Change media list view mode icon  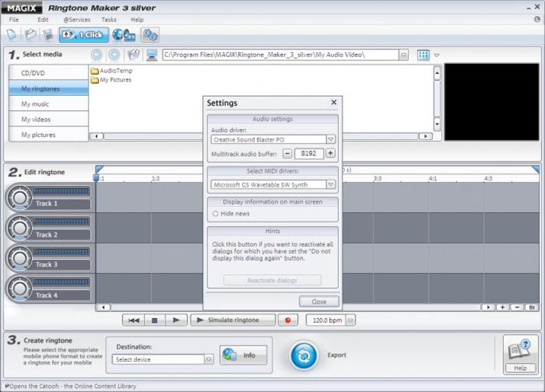tap(423, 55)
